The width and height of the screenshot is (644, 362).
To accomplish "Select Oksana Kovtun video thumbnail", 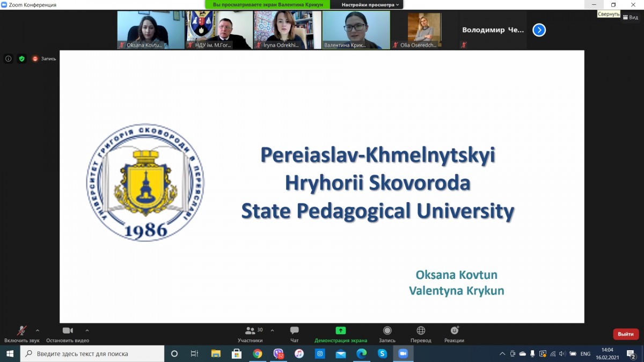I will 151,30.
